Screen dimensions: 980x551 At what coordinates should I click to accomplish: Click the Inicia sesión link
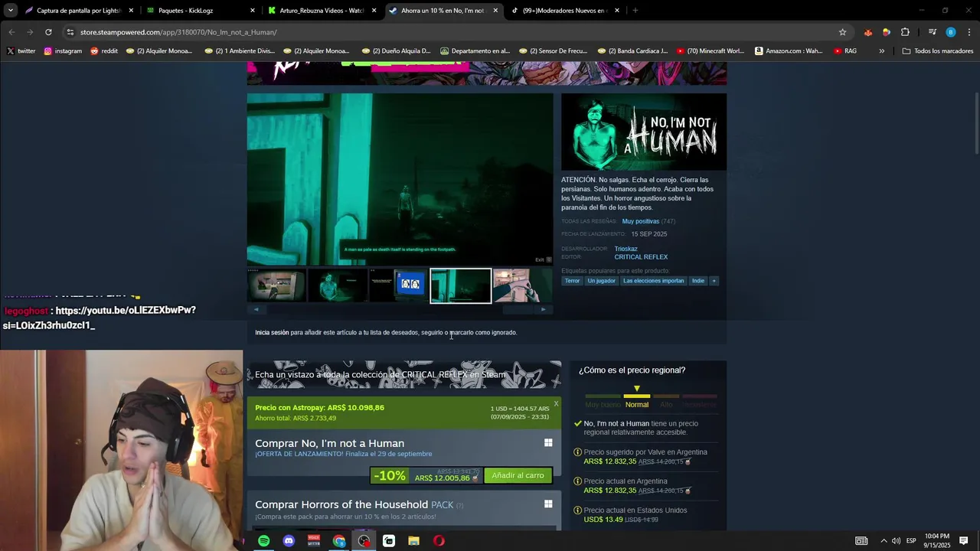coord(272,333)
